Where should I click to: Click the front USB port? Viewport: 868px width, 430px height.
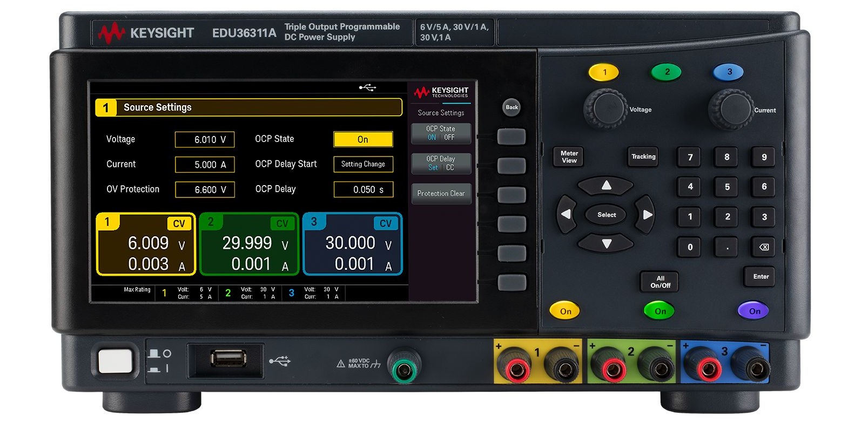pyautogui.click(x=228, y=359)
